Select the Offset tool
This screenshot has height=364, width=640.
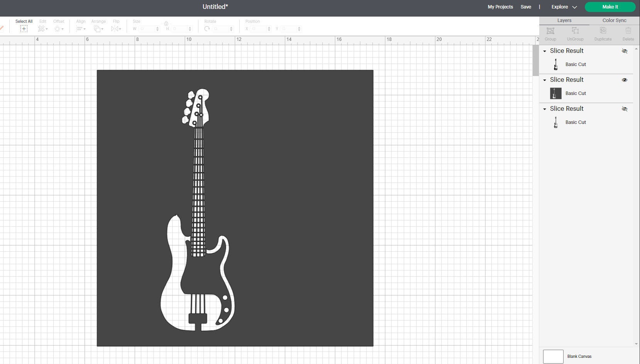coord(58,28)
